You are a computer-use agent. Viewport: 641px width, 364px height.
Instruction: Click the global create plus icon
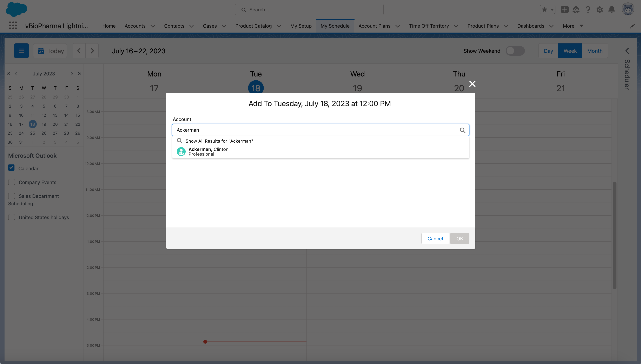point(564,10)
